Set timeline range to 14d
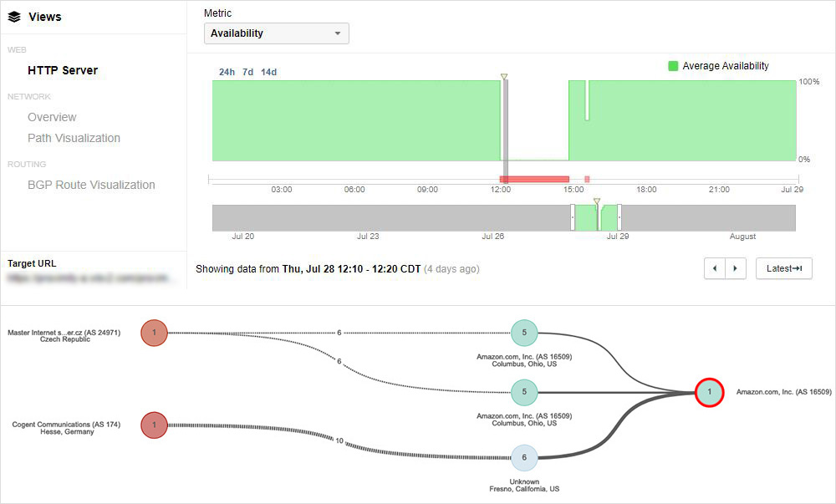This screenshot has height=504, width=836. coord(268,72)
